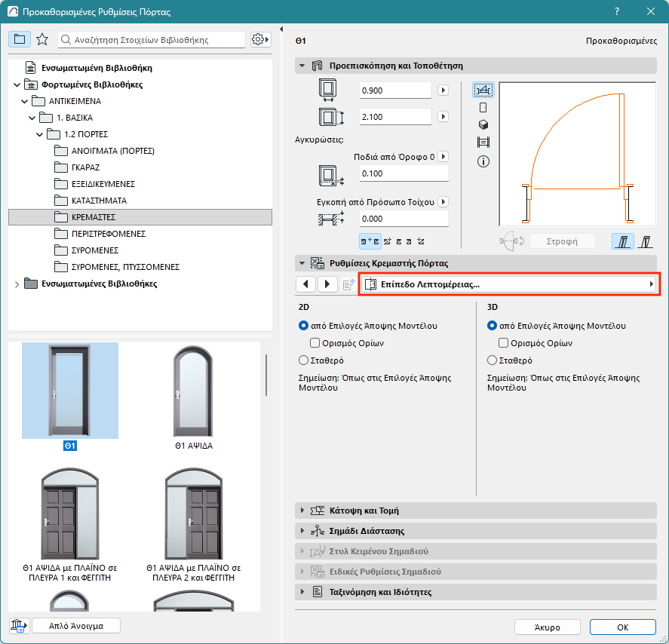Click the Άκυρο button
Viewport: 669px width, 644px height.
(547, 627)
